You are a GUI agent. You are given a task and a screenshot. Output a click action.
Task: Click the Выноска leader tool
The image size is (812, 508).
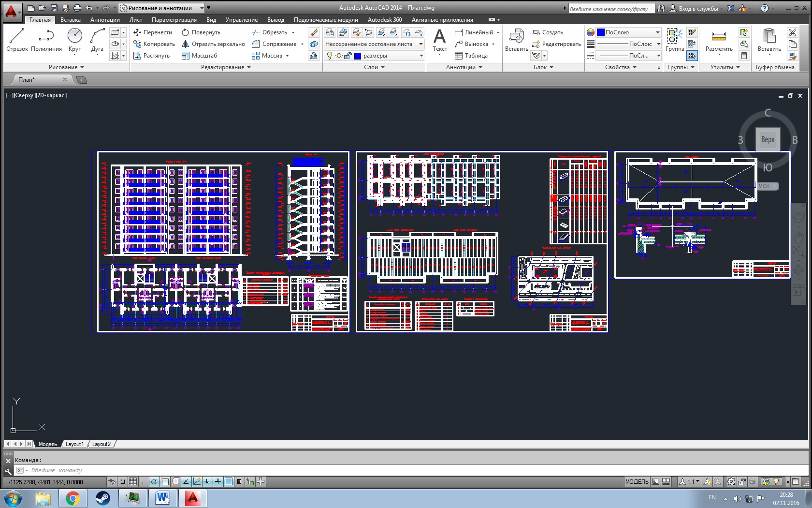click(471, 44)
